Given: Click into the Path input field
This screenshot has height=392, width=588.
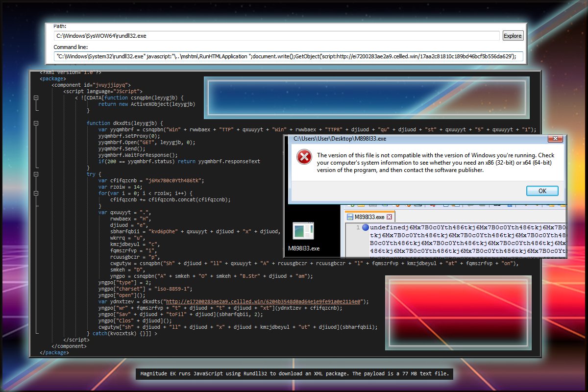Looking at the screenshot, I should (276, 36).
